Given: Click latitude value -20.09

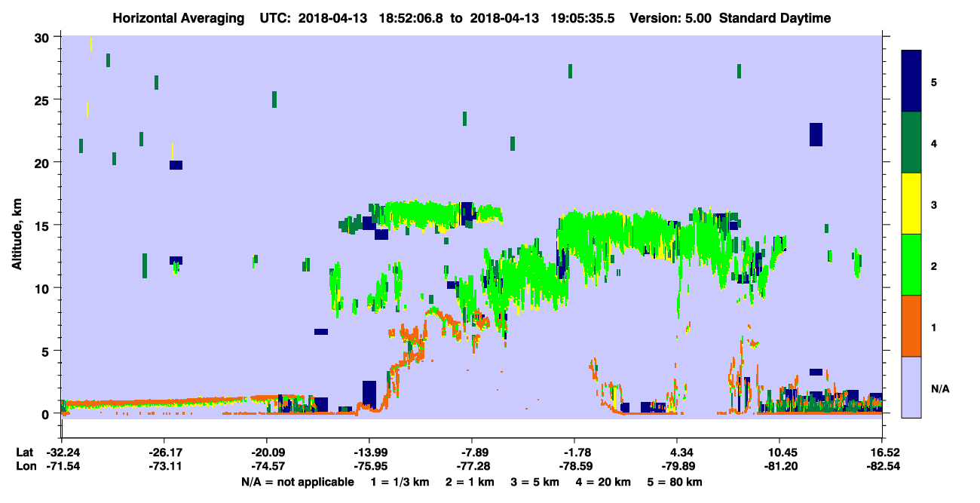Looking at the screenshot, I should (267, 452).
